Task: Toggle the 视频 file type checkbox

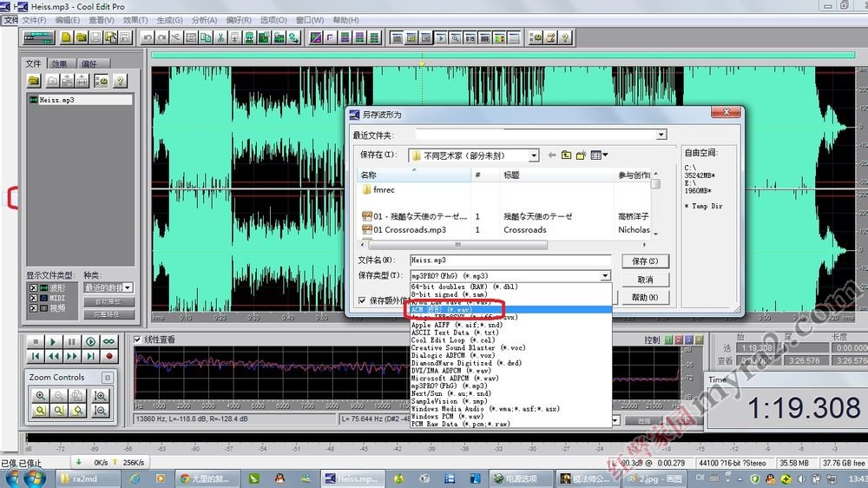Action: tap(33, 308)
